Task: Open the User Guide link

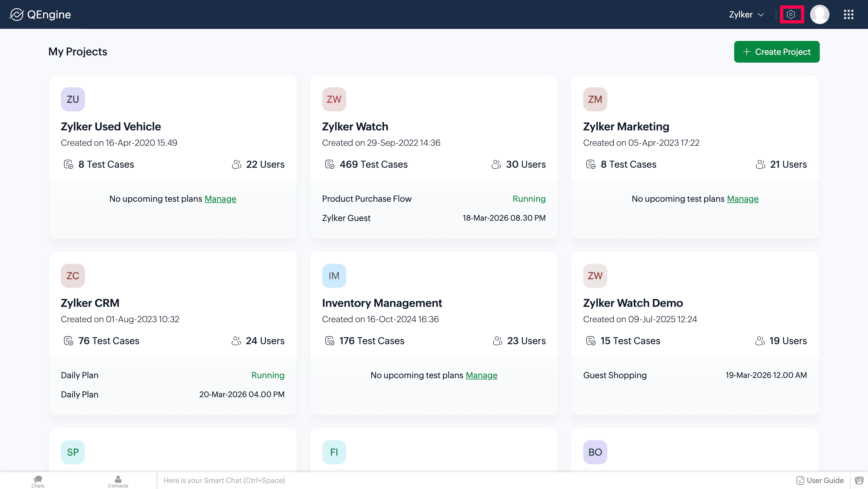Action: 820,481
